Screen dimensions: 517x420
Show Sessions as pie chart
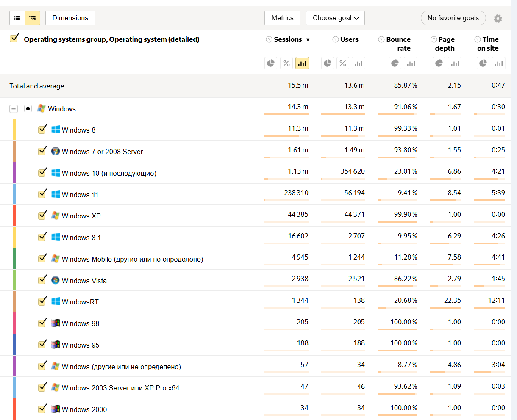coord(271,63)
